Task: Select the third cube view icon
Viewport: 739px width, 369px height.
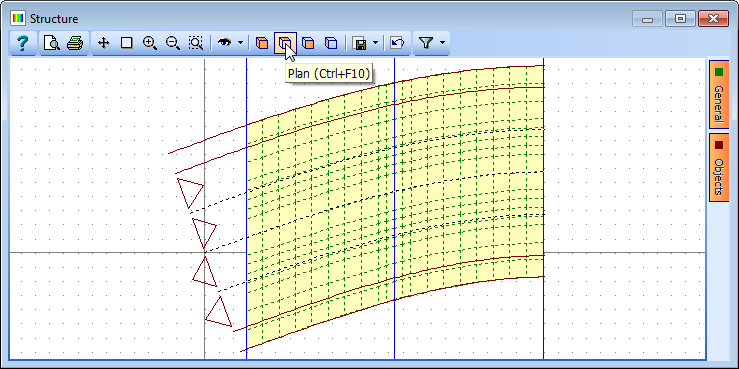Action: [308, 43]
